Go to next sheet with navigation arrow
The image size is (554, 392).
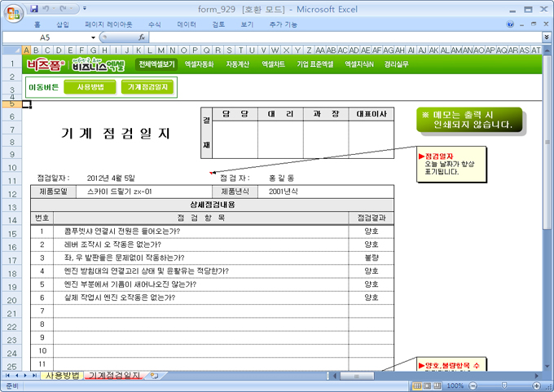pos(25,376)
